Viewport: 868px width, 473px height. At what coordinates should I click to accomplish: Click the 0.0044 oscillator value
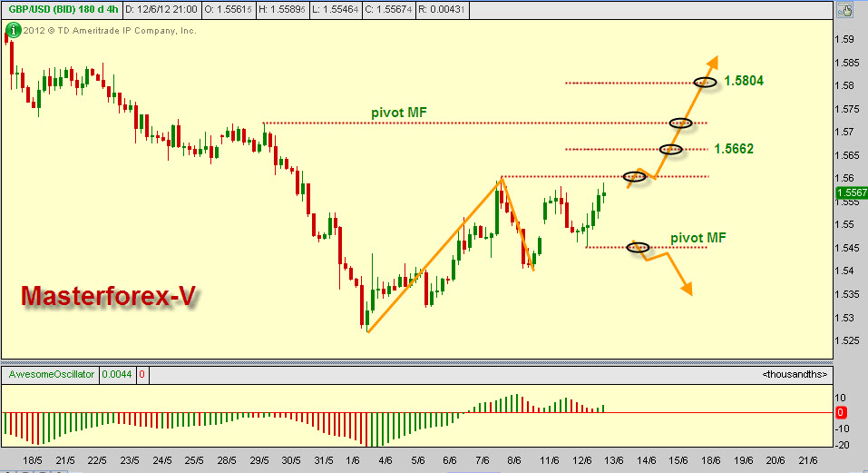coord(117,374)
